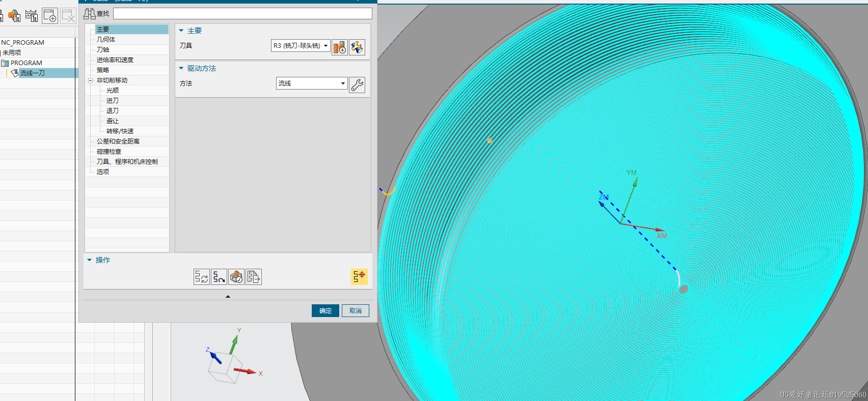
Task: Select 公差和安全距离 in the tree
Action: coord(118,141)
